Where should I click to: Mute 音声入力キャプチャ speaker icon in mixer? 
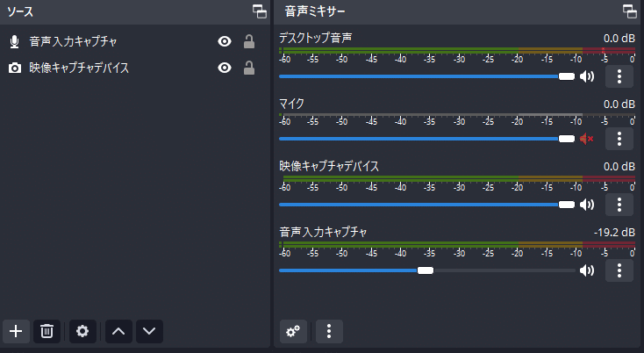[x=587, y=270]
